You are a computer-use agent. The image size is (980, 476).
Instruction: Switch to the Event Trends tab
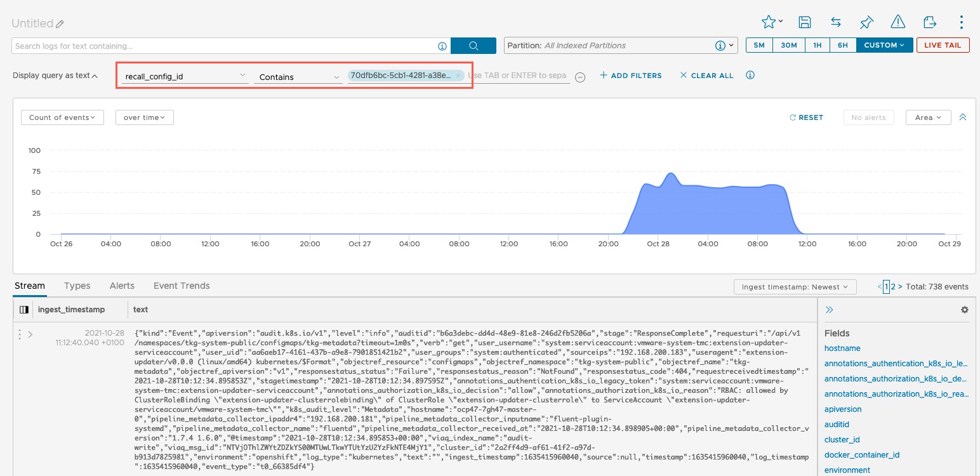182,286
